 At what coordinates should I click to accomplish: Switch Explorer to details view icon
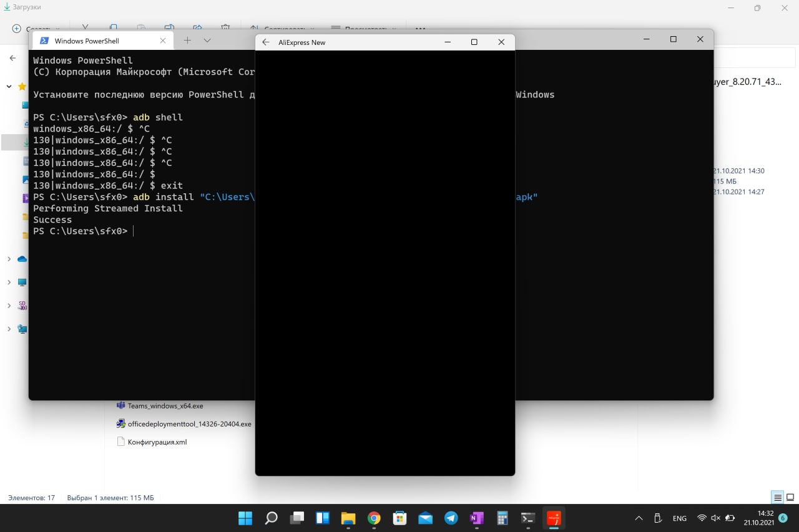pos(778,498)
